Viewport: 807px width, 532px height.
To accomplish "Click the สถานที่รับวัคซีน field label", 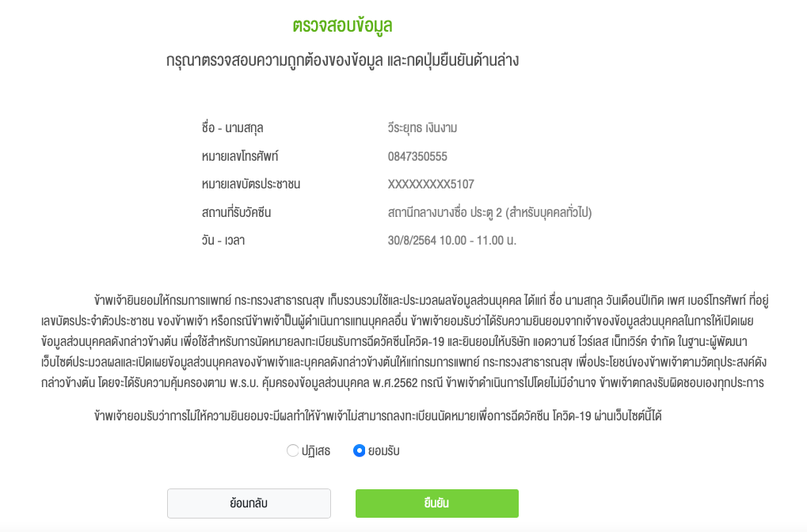I will [x=236, y=212].
